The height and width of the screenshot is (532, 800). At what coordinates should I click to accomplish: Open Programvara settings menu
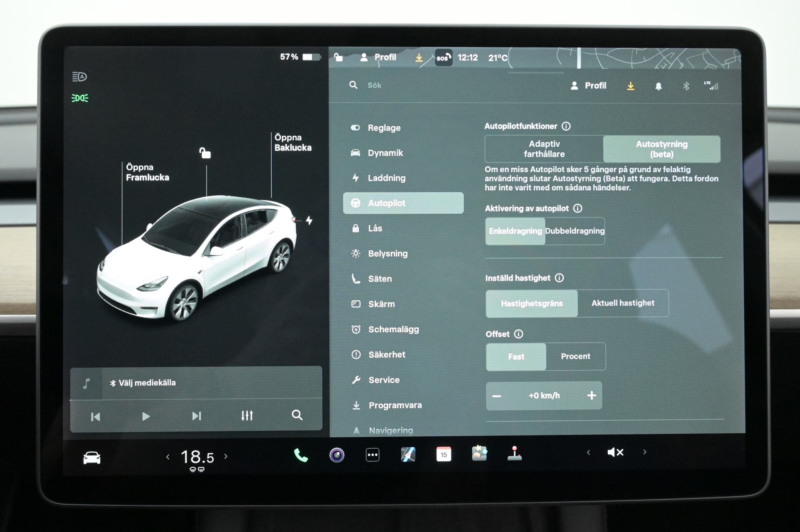[x=403, y=405]
